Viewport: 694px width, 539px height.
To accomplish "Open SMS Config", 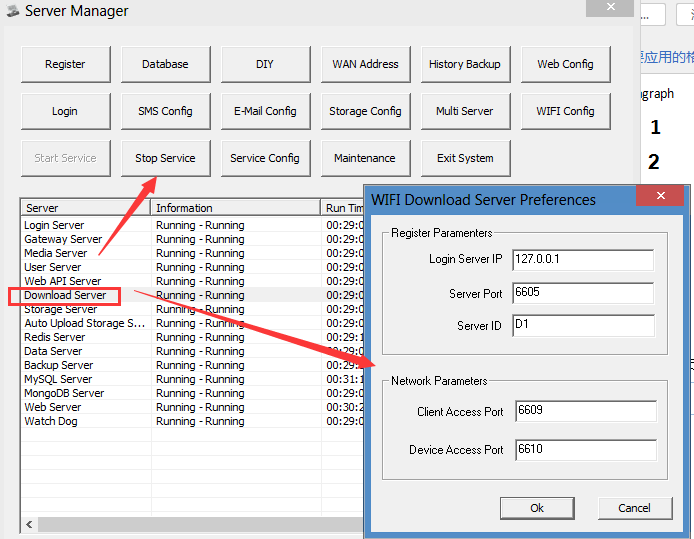I will (x=166, y=111).
